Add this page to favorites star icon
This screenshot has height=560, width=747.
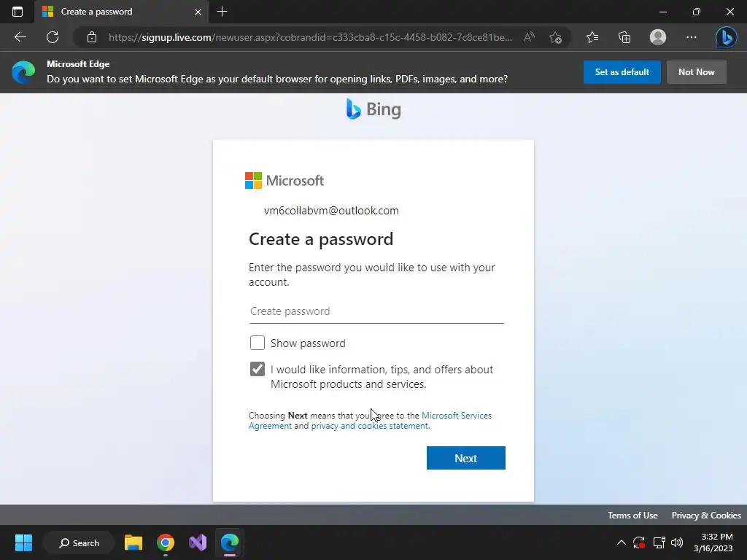coord(555,37)
